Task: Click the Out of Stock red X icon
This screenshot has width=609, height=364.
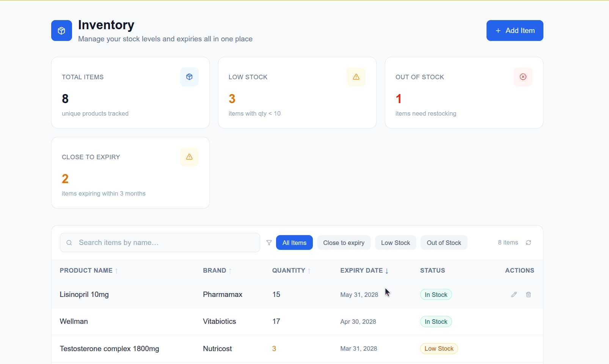Action: 523,77
